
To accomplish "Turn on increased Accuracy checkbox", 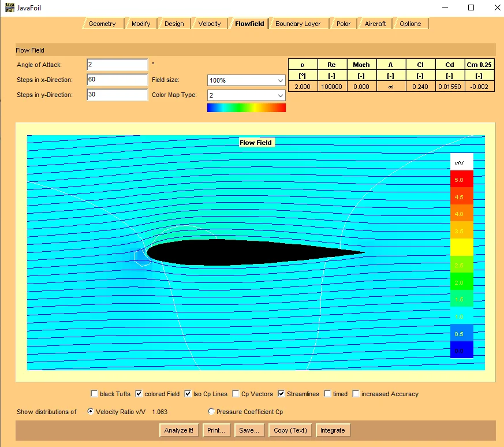I will (x=356, y=394).
